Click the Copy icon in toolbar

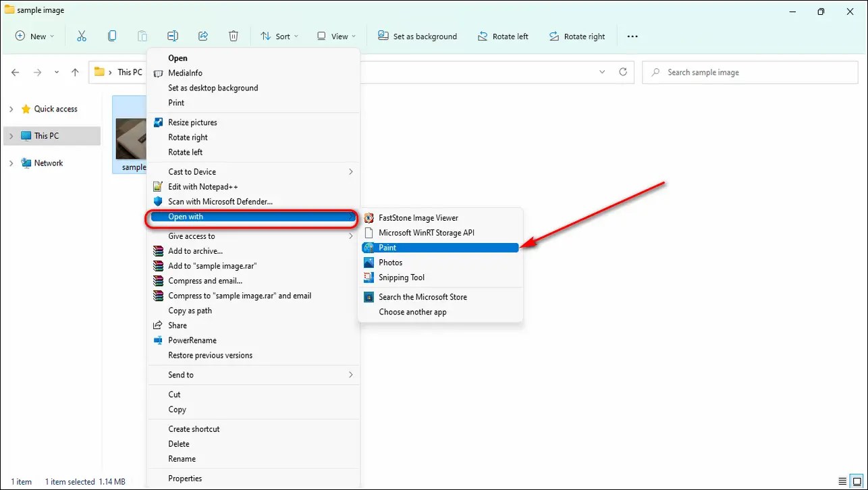(x=112, y=36)
